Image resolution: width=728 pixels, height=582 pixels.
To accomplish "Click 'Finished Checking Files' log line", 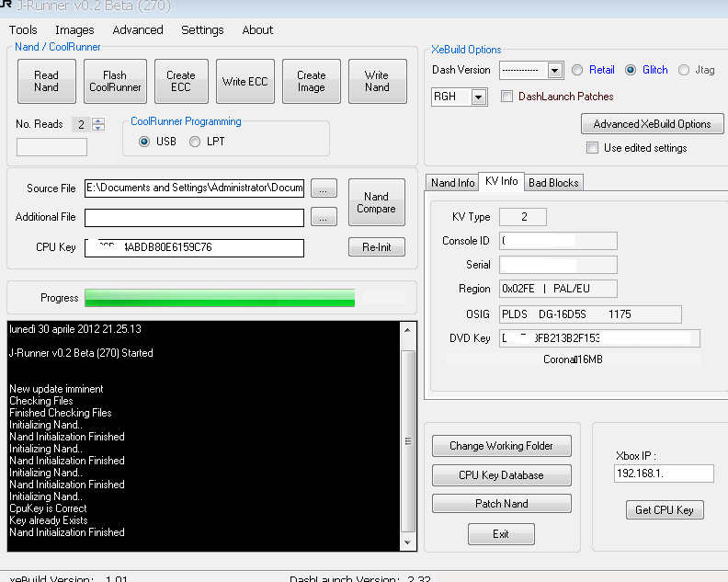I will (61, 413).
